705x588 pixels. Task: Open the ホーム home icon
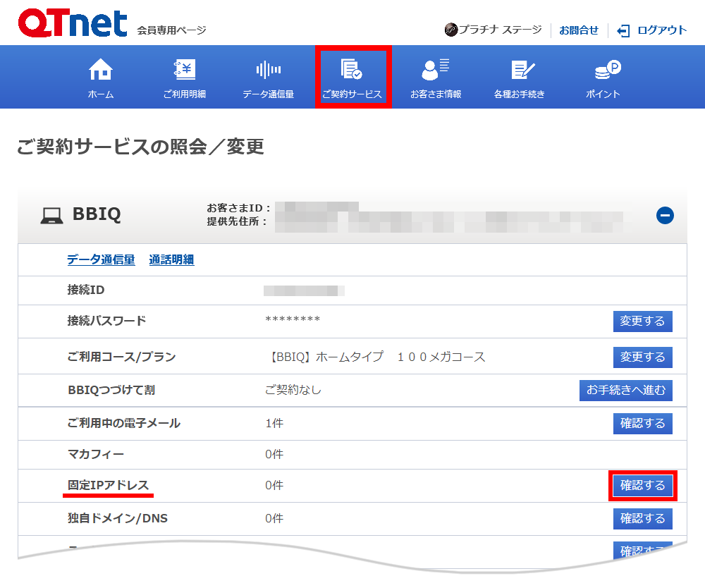(x=100, y=69)
